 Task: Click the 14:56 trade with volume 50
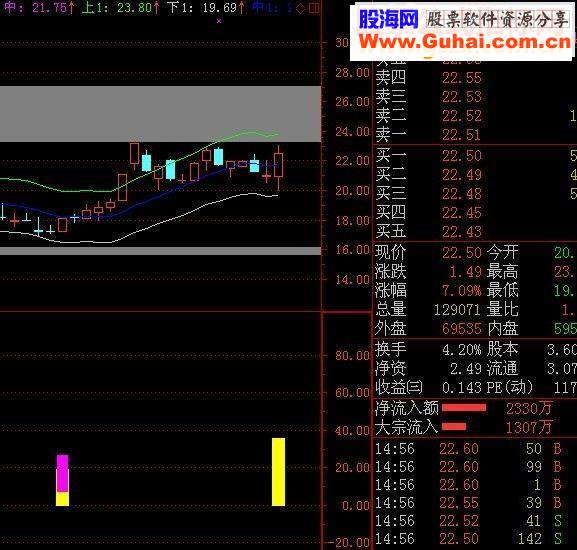pyautogui.click(x=468, y=449)
